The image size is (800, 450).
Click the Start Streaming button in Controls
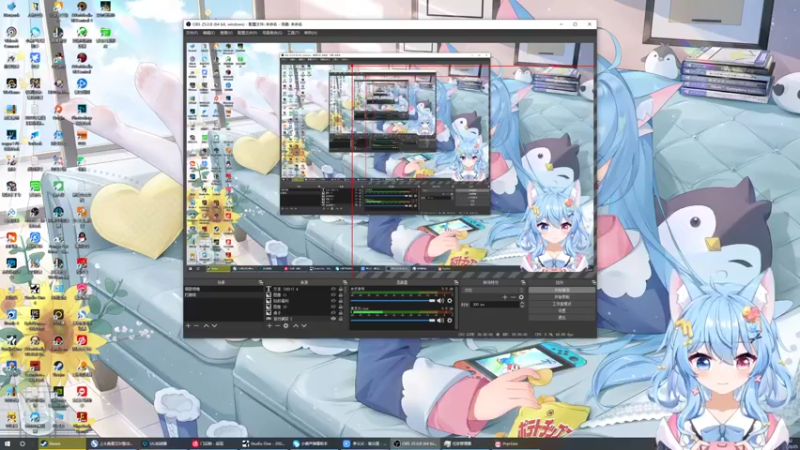561,290
